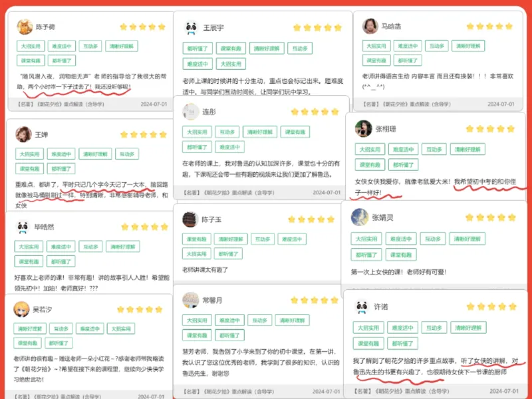The width and height of the screenshot is (532, 399).
Task: Click the five-star rating on 王婵's review
Action: [x=144, y=135]
